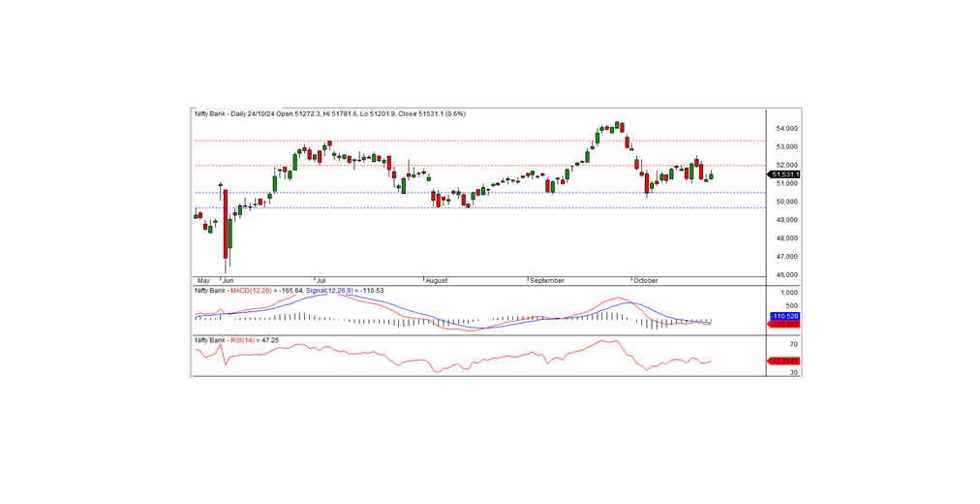
Task: Click the 51,000 price axis label
Action: [785, 184]
